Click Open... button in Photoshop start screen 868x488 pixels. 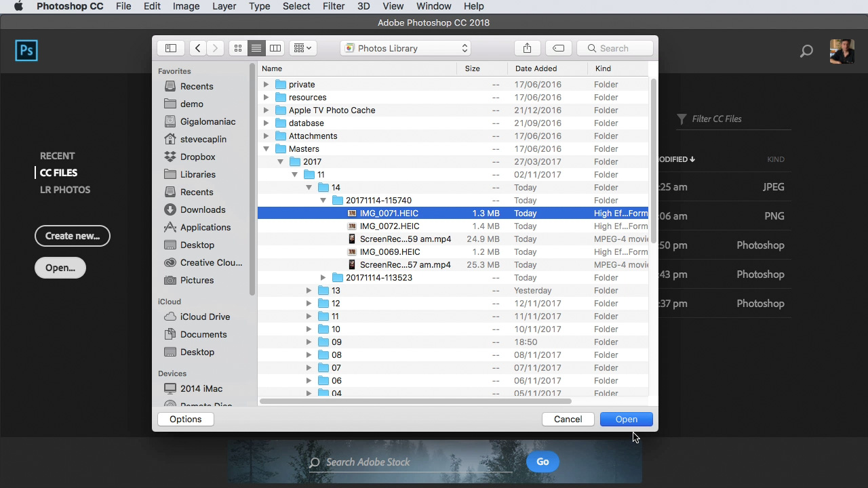coord(60,268)
